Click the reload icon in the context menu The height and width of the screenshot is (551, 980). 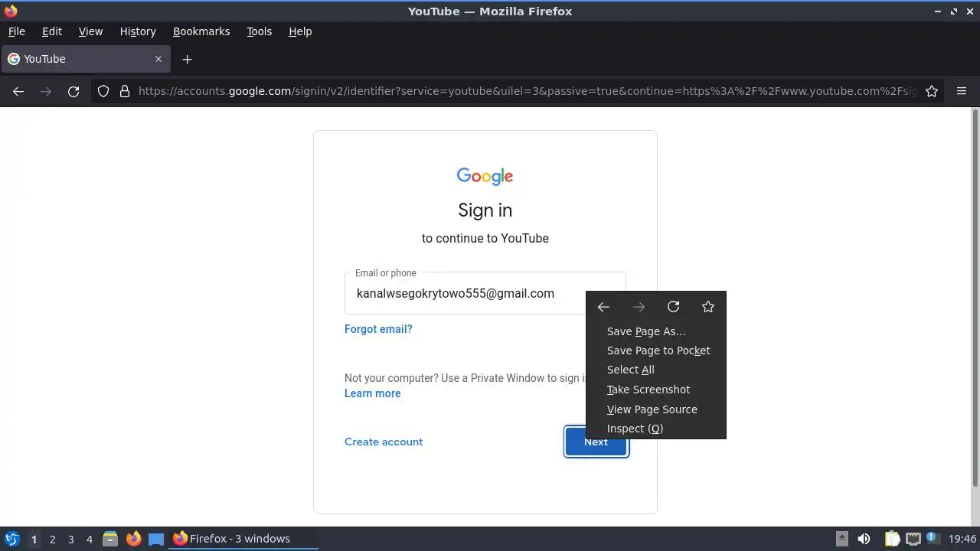coord(673,307)
